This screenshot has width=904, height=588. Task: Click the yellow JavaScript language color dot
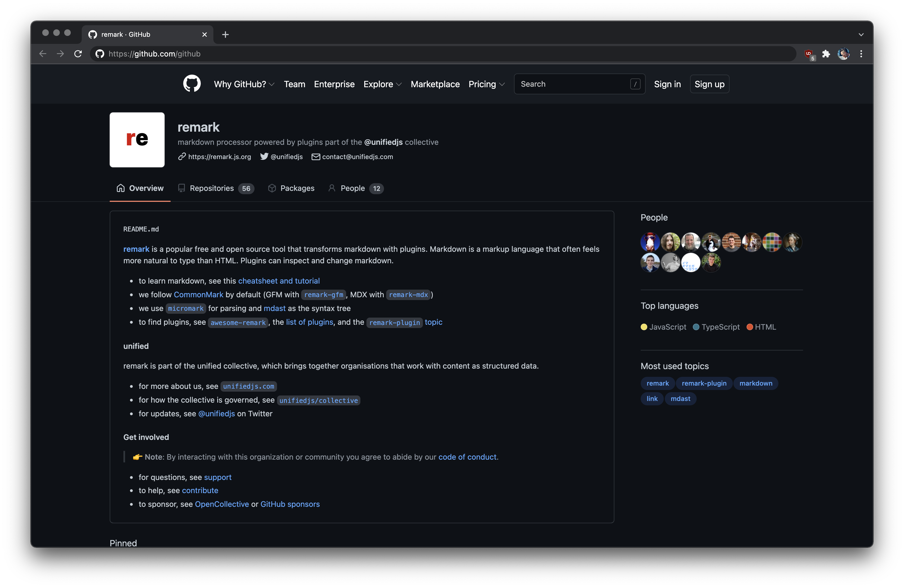[644, 327]
